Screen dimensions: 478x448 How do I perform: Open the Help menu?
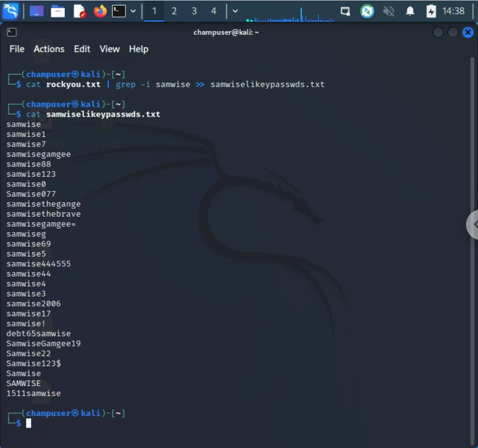138,49
